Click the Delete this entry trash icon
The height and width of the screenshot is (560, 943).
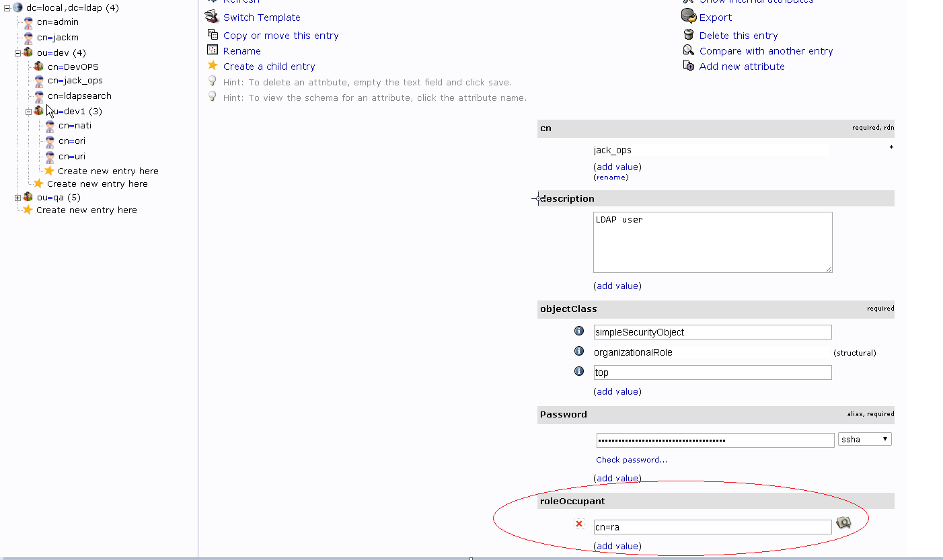(x=689, y=35)
